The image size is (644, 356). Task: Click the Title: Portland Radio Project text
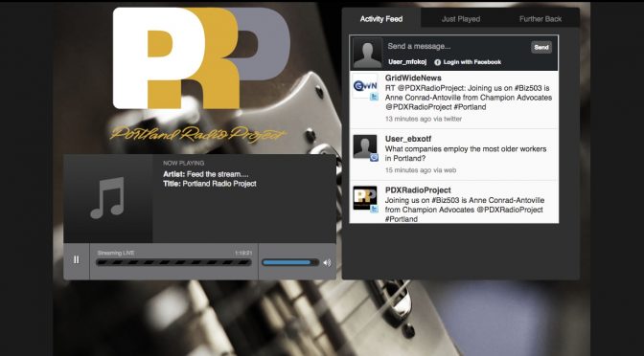pos(210,184)
